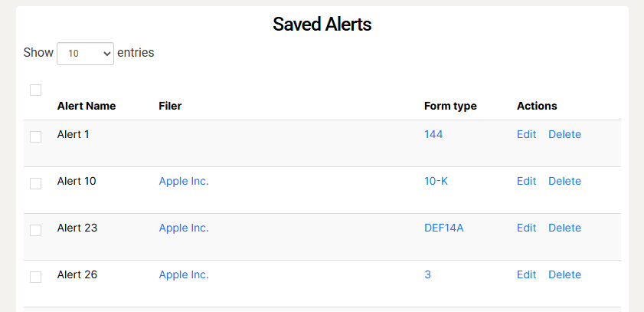Remove Alert 10 with Delete link
The height and width of the screenshot is (312, 644).
pos(564,182)
